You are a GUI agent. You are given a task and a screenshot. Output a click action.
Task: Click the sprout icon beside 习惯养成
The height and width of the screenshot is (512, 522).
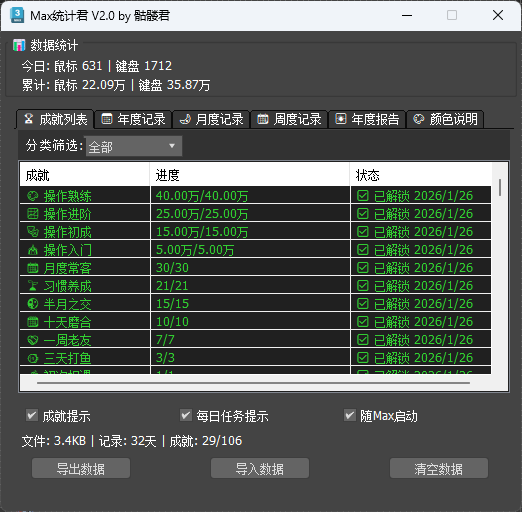tap(33, 286)
